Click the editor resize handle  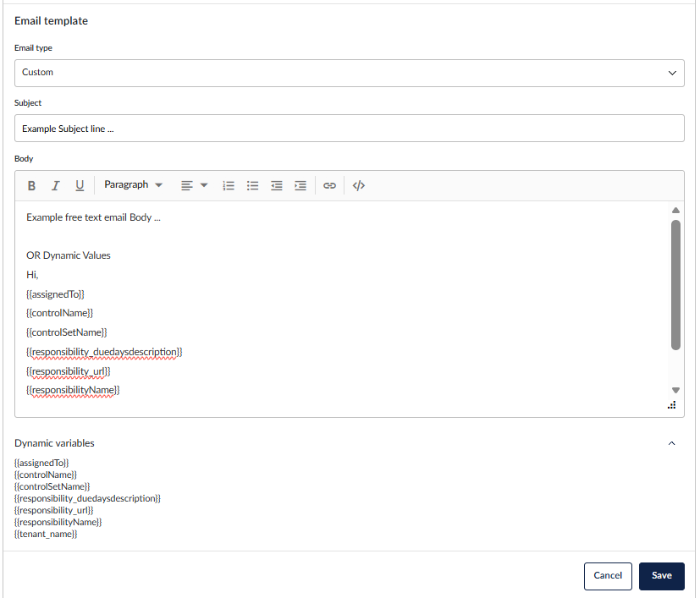[x=672, y=406]
